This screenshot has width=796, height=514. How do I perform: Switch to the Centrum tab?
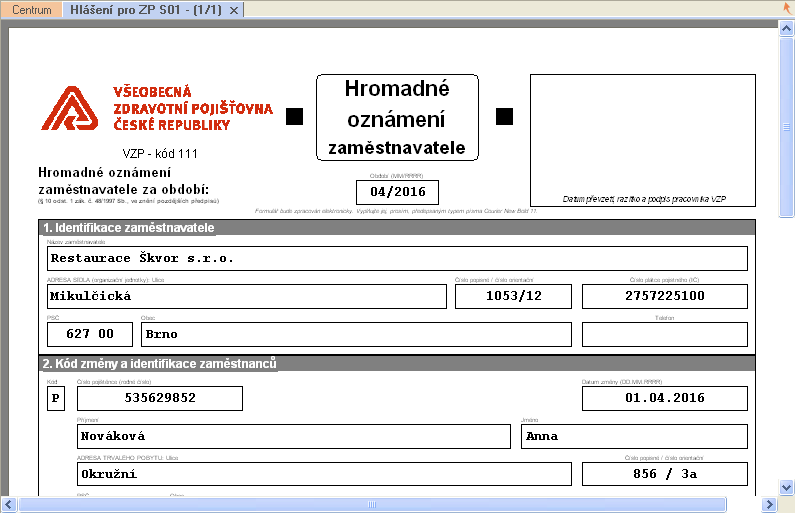[x=31, y=10]
